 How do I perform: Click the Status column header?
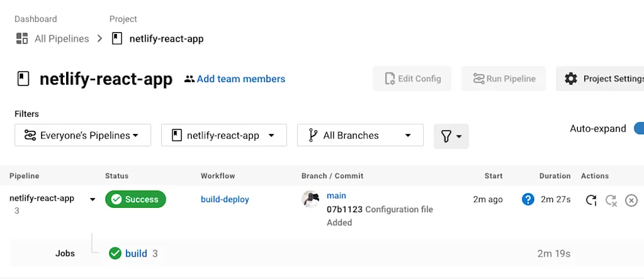[x=117, y=176]
